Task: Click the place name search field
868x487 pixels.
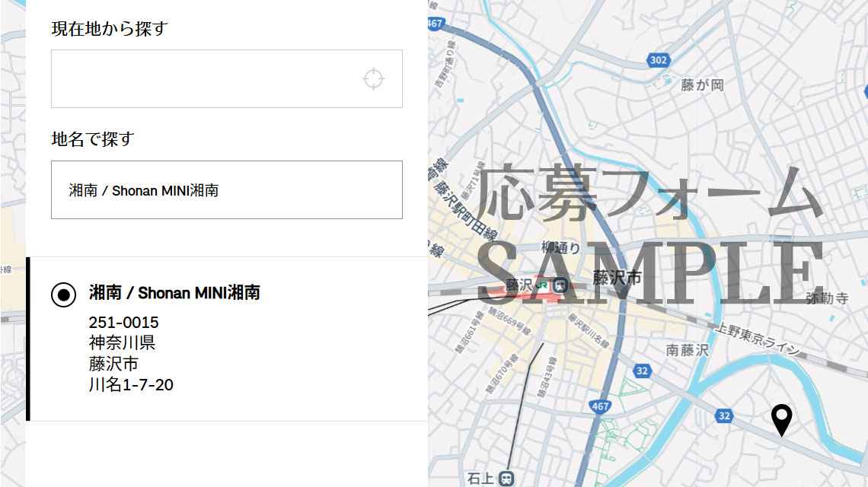Action: pyautogui.click(x=227, y=189)
